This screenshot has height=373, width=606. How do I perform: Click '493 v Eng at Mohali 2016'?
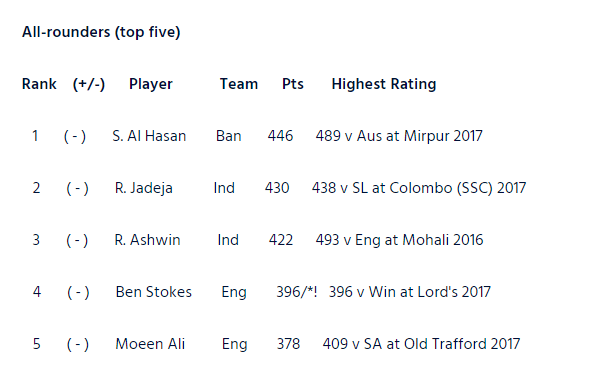point(399,240)
